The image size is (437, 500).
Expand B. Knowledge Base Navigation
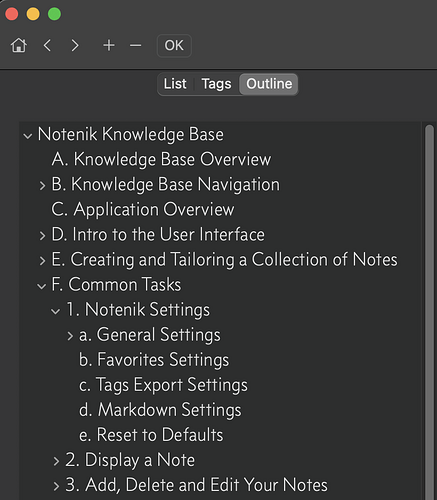coord(42,186)
